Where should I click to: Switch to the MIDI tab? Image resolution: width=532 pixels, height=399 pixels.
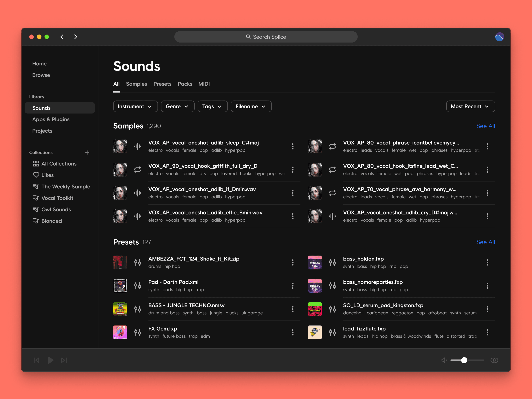pyautogui.click(x=204, y=84)
